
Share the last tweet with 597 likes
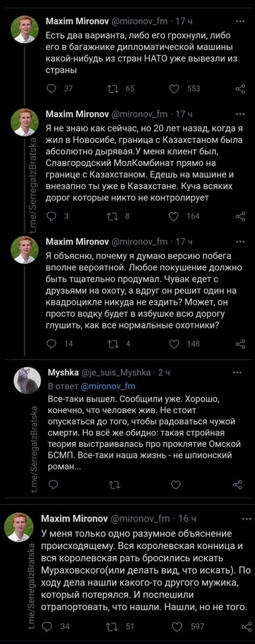(x=247, y=627)
